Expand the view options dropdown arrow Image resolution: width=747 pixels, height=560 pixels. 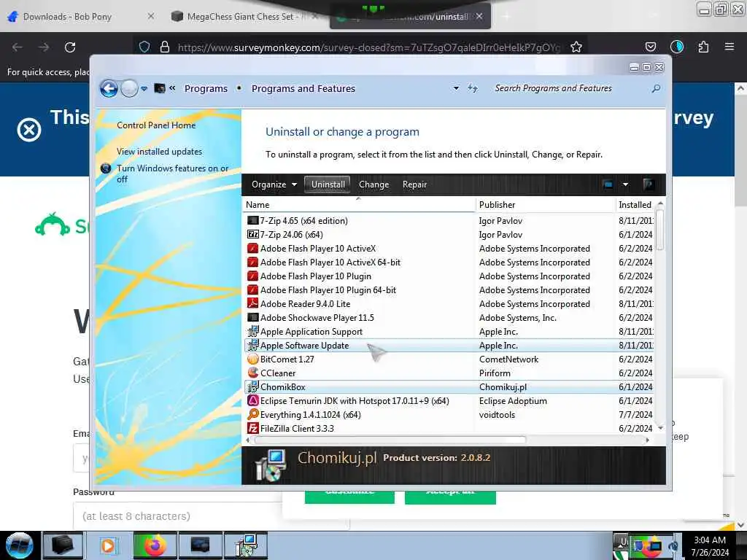click(x=625, y=184)
